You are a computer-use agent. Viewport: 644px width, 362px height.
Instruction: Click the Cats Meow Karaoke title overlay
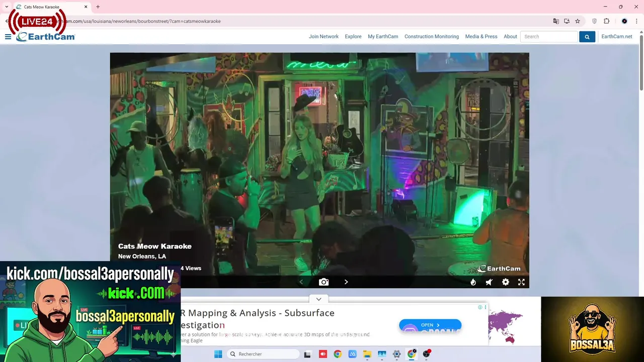point(155,246)
